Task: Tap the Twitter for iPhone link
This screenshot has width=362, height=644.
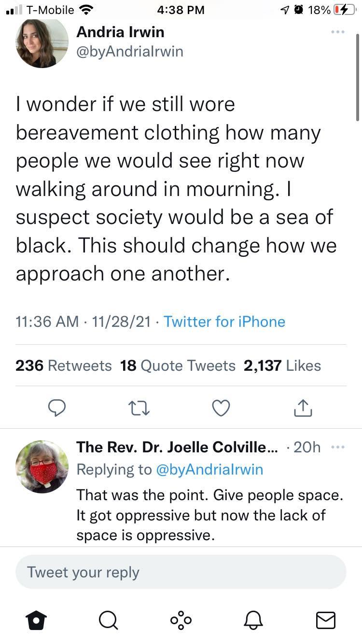Action: point(224,322)
